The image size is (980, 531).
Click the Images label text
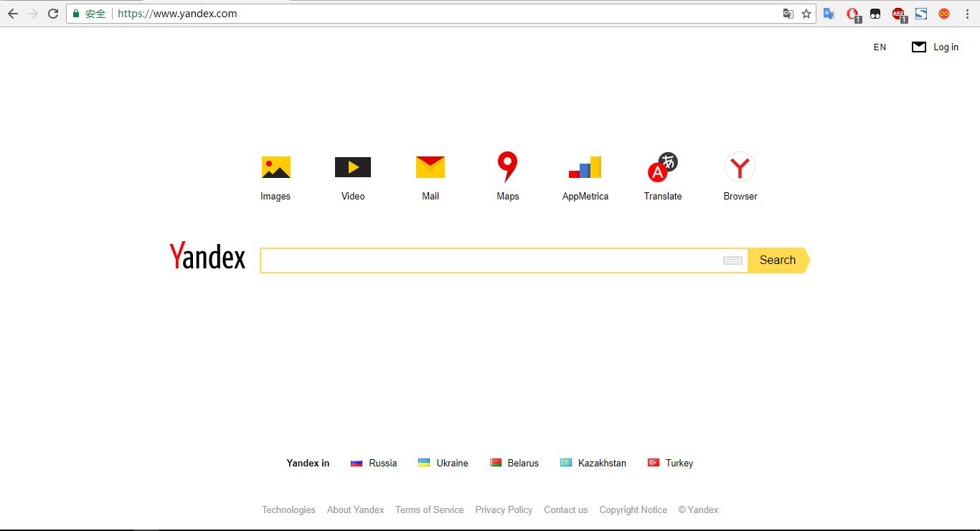(x=275, y=197)
